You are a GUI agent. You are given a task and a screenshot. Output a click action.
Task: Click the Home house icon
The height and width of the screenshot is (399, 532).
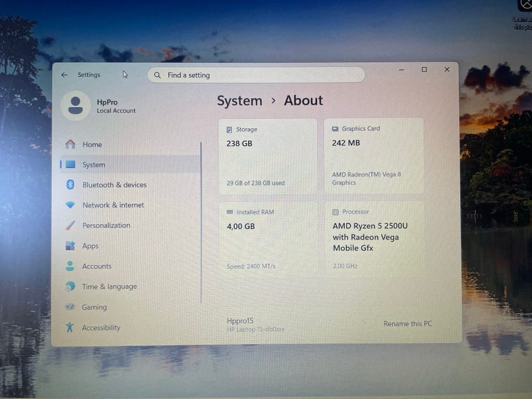70,144
